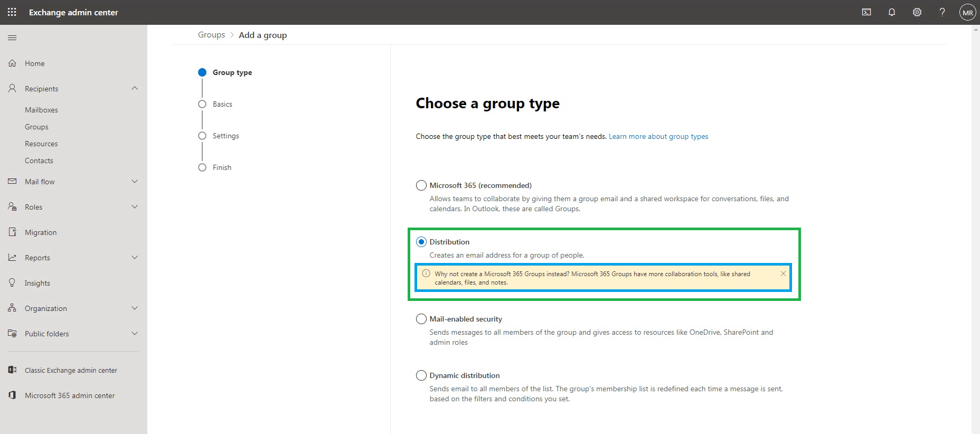Click the Exchange admin center title
Viewport: 980px width, 434px height.
[x=73, y=12]
